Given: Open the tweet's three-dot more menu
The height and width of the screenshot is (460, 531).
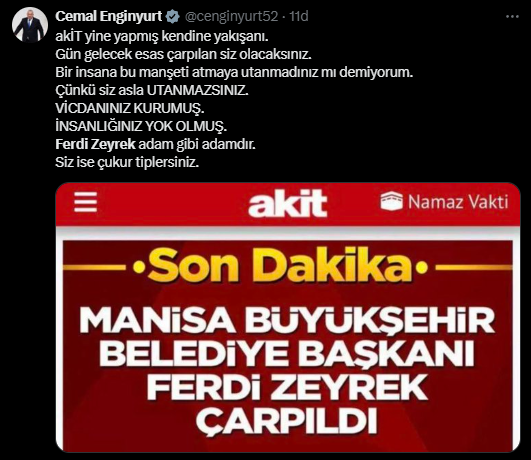Looking at the screenshot, I should coord(512,16).
